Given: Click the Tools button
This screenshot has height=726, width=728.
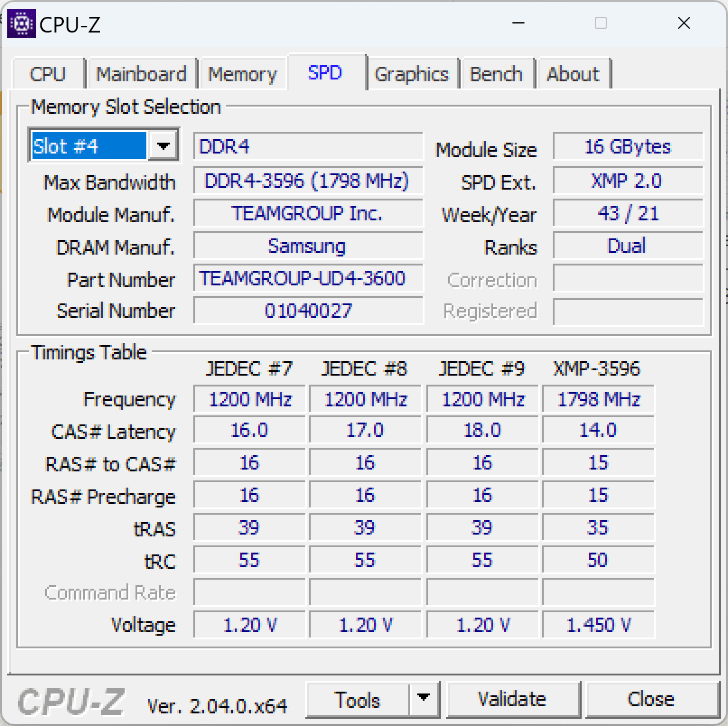Looking at the screenshot, I should [x=358, y=700].
